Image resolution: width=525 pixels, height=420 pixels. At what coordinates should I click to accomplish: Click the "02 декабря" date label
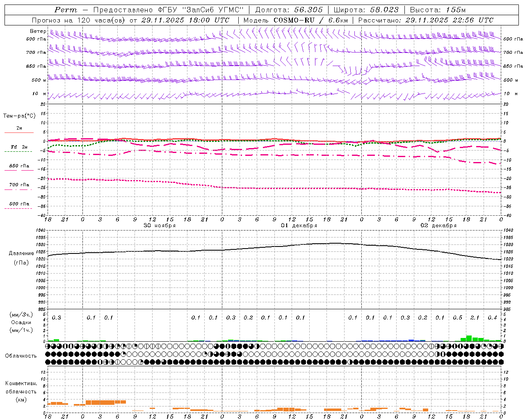[438, 226]
